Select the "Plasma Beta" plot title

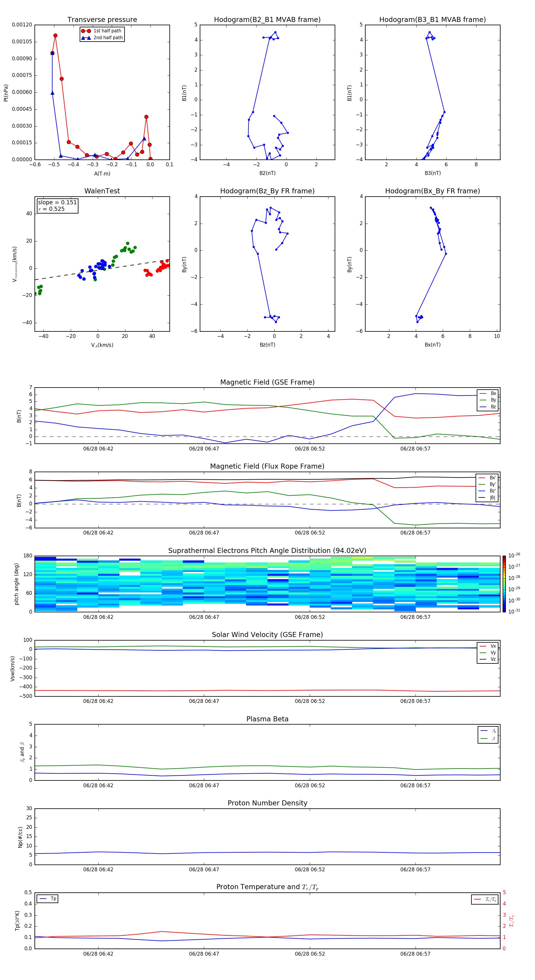point(267,719)
